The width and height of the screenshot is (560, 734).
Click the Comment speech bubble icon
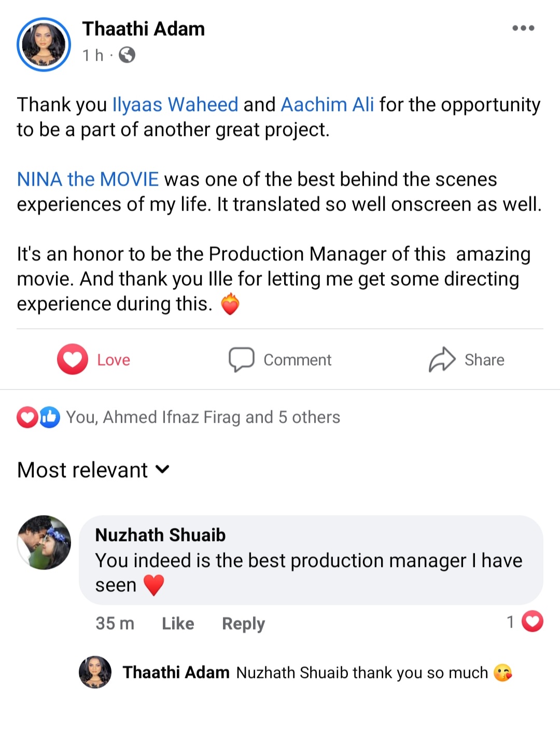242,359
